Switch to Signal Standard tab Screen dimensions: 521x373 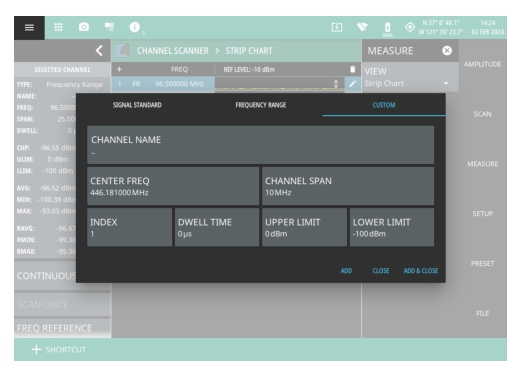[x=137, y=105]
